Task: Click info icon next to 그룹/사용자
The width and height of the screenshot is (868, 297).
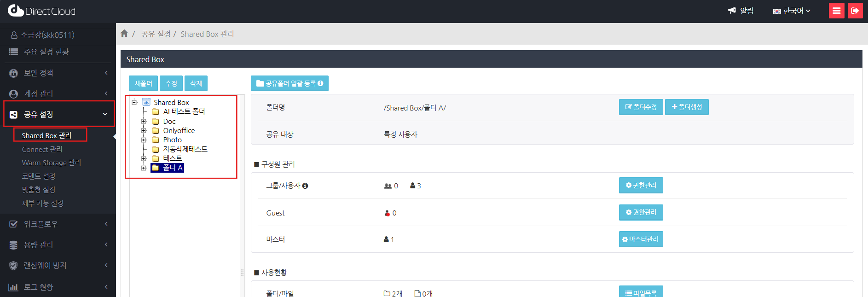Action: [305, 186]
